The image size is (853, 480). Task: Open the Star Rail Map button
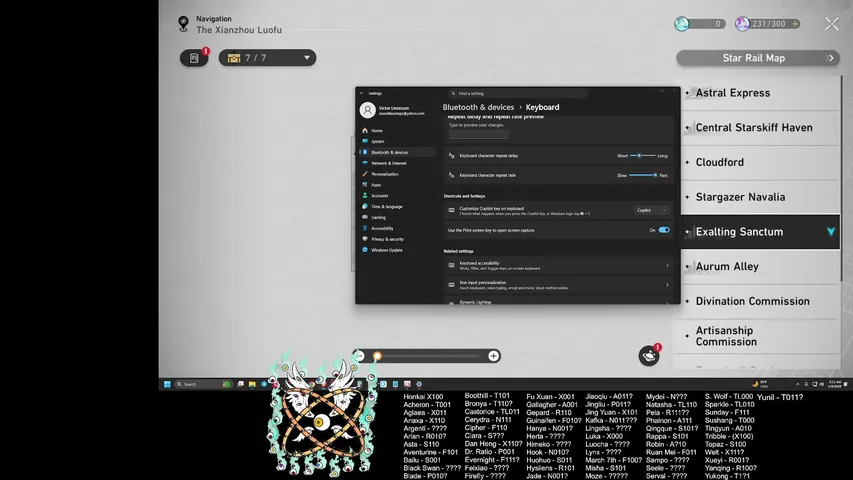pos(758,58)
